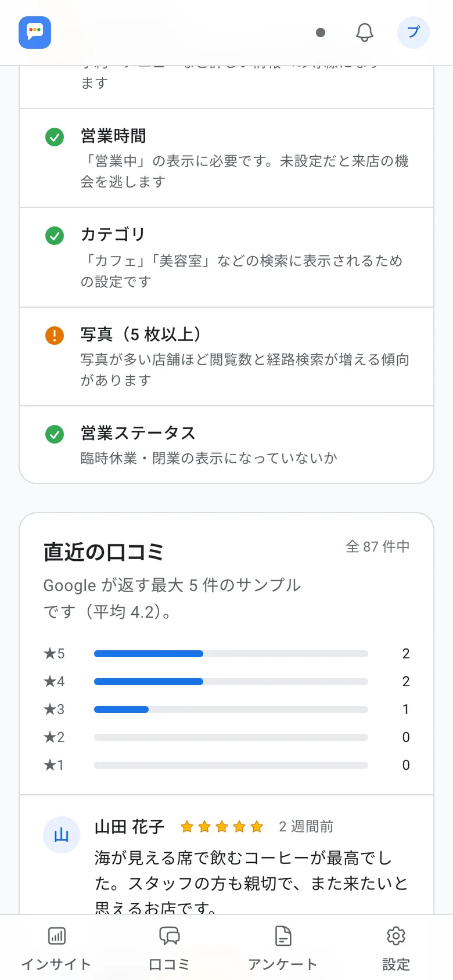Click the gray status dot in header
Viewport: 453px width, 980px height.
click(x=321, y=33)
